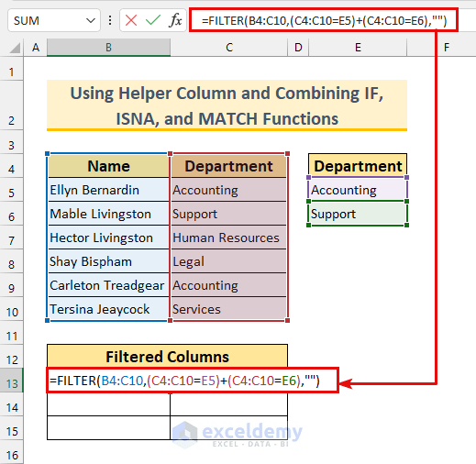Select criteria cell 'Accounting' in column E
476x464 pixels.
pos(358,190)
